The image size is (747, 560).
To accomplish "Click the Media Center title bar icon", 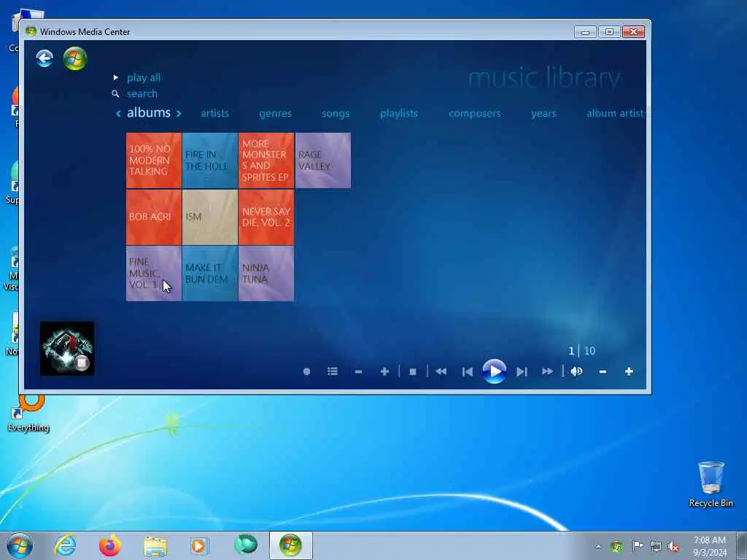I will (x=31, y=31).
